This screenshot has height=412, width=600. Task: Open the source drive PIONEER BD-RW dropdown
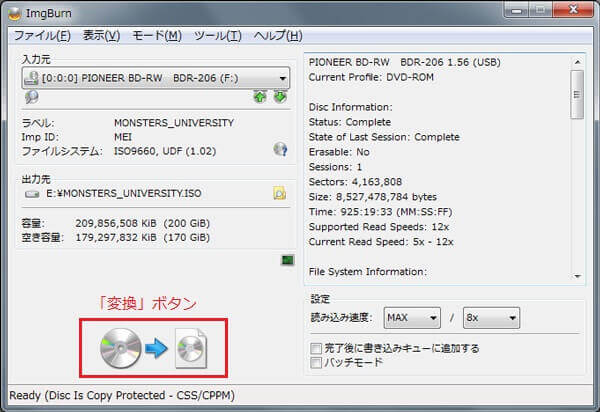point(156,78)
